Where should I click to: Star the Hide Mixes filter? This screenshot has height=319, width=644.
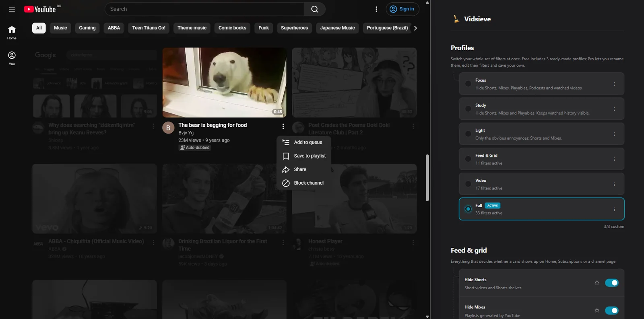[x=597, y=311]
